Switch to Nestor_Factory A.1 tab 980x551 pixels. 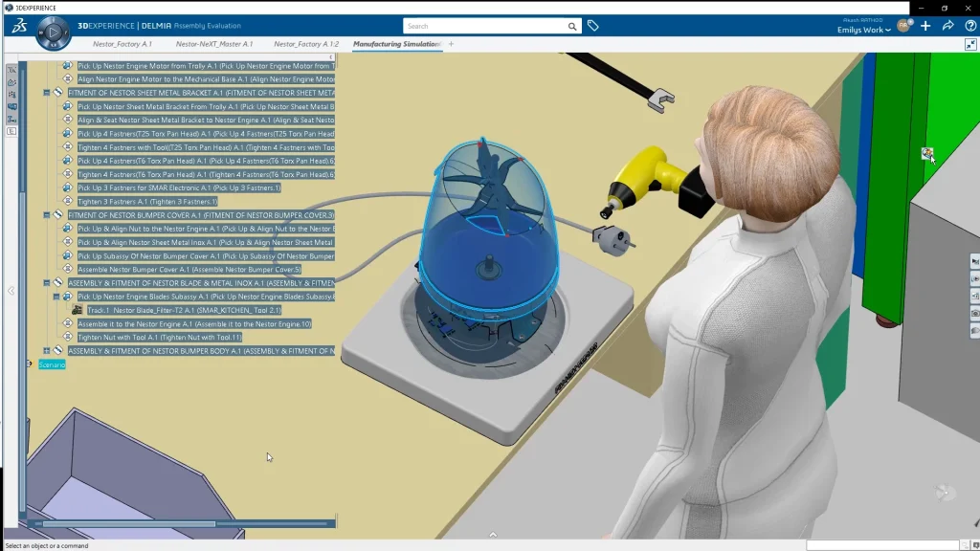click(122, 44)
